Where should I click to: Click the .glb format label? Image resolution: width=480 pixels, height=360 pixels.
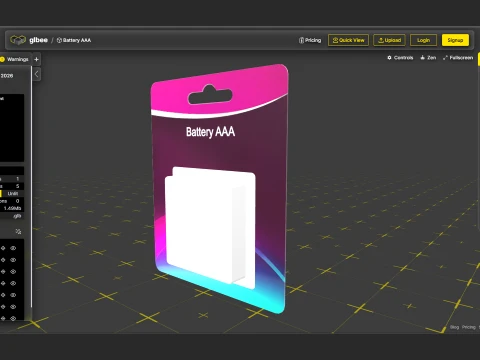click(x=17, y=216)
